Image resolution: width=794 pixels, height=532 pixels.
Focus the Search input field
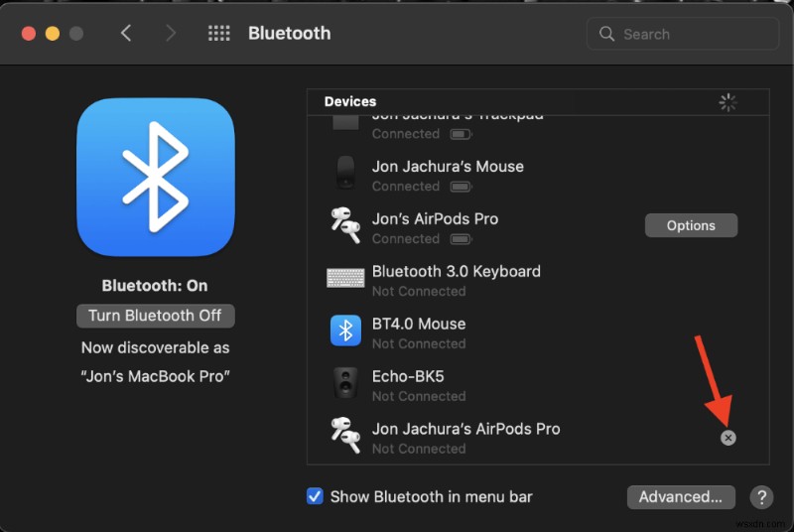click(683, 34)
